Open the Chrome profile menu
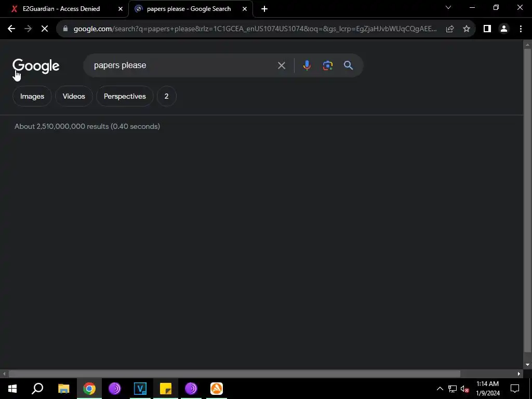This screenshot has width=532, height=399. tap(504, 29)
